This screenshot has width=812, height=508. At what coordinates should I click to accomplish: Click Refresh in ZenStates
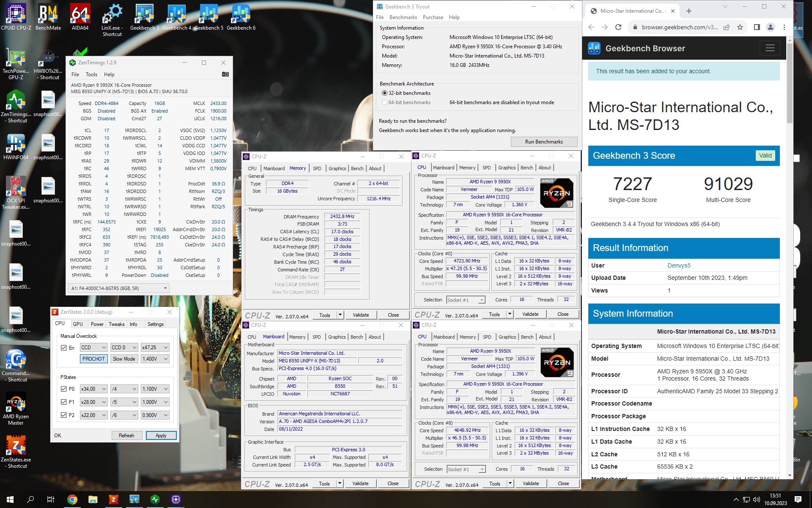point(126,435)
